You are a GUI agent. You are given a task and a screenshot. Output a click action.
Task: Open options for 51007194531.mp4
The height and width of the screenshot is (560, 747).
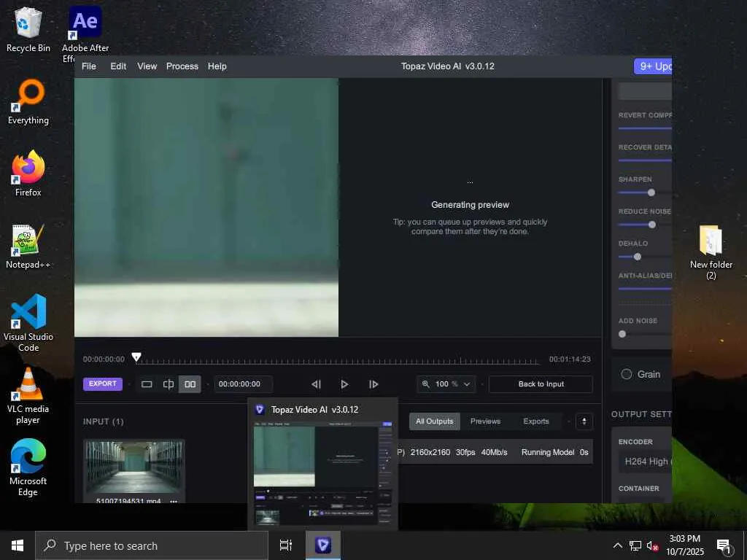[x=174, y=501]
